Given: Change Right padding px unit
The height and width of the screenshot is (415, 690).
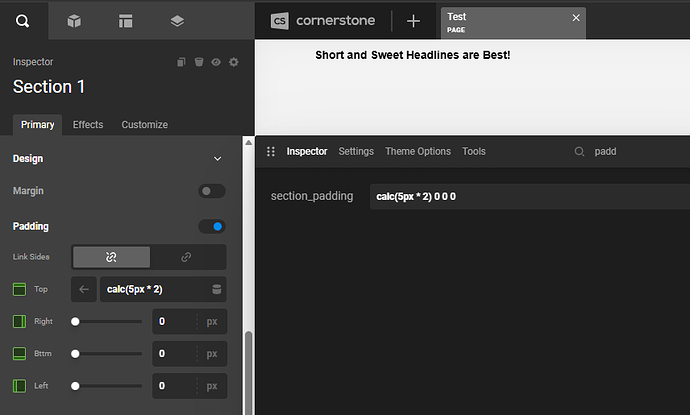Looking at the screenshot, I should 212,322.
